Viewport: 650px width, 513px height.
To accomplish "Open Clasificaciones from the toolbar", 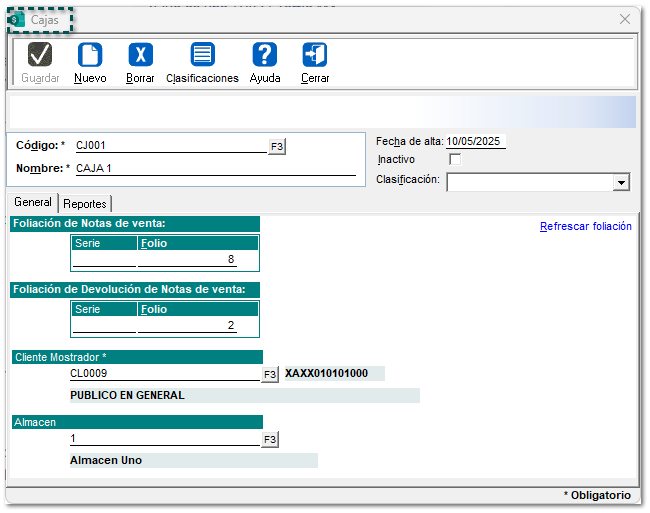I will (x=202, y=55).
